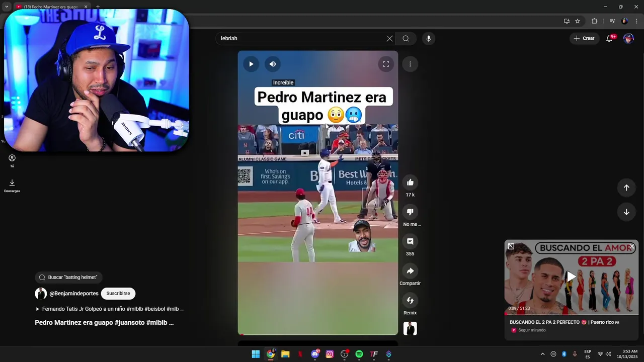Open a new Chrome tab
The width and height of the screenshot is (644, 362).
[98, 7]
